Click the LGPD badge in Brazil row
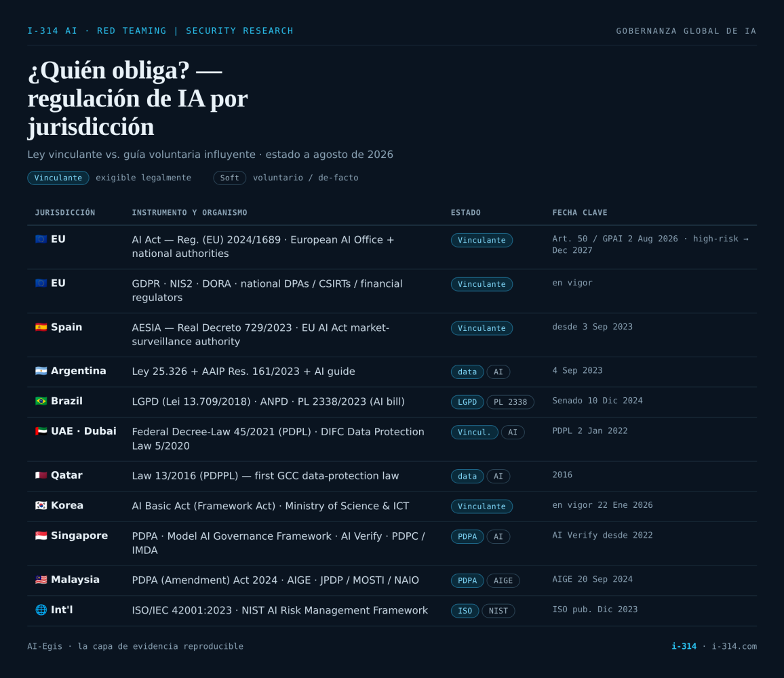This screenshot has height=678, width=784. 467,402
